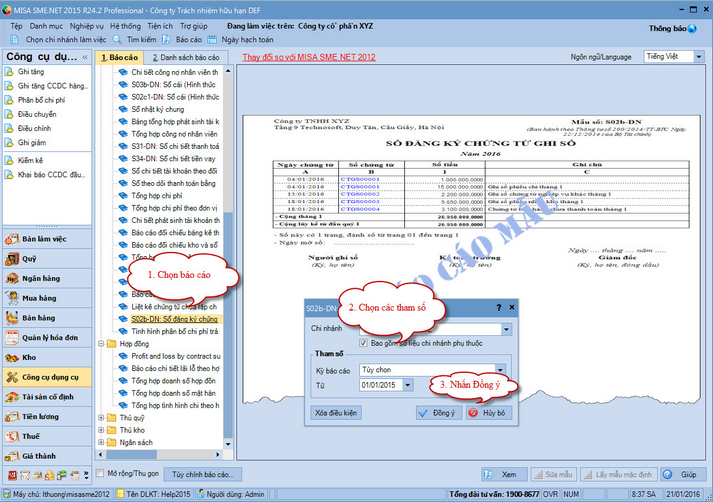This screenshot has height=502, width=713.
Task: Open Kiểm kê tool icon
Action: click(9, 160)
